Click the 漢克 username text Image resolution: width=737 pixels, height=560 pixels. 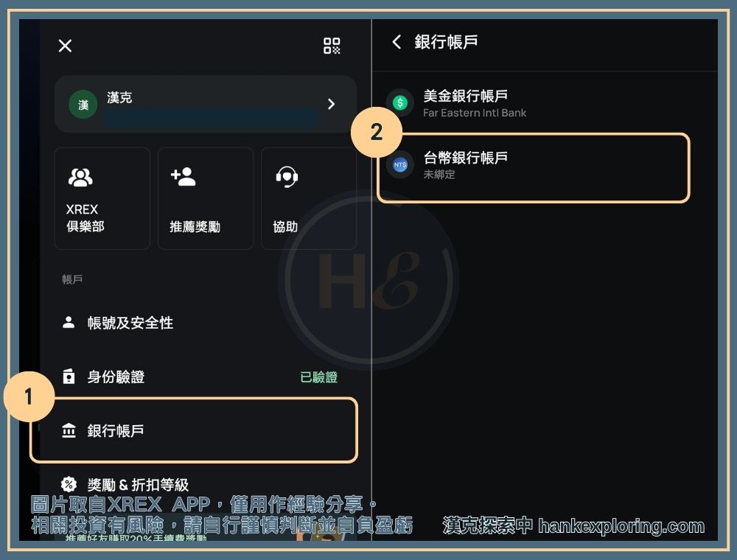pyautogui.click(x=119, y=98)
